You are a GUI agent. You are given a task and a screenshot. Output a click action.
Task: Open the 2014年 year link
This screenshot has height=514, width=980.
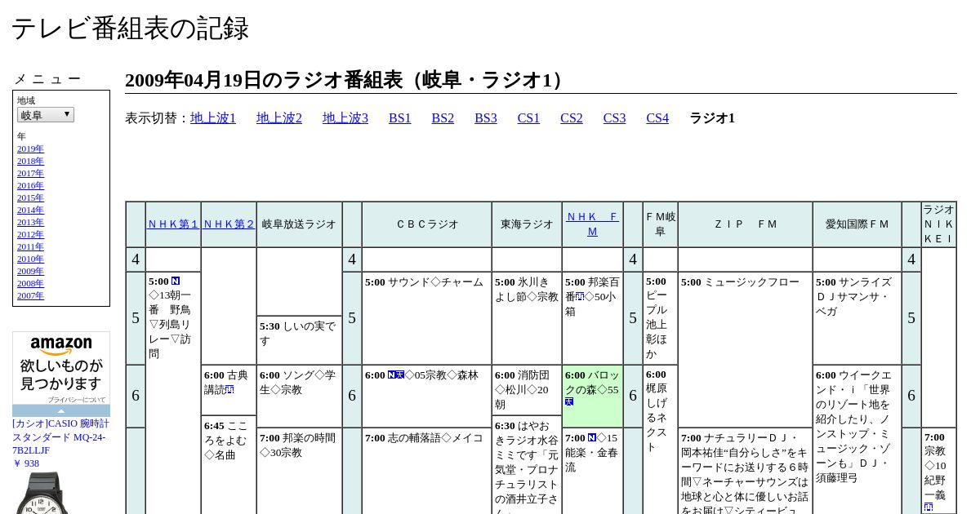point(30,210)
